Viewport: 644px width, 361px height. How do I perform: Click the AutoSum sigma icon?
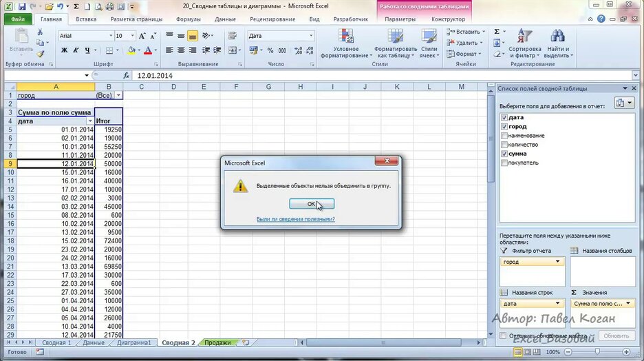click(x=497, y=32)
